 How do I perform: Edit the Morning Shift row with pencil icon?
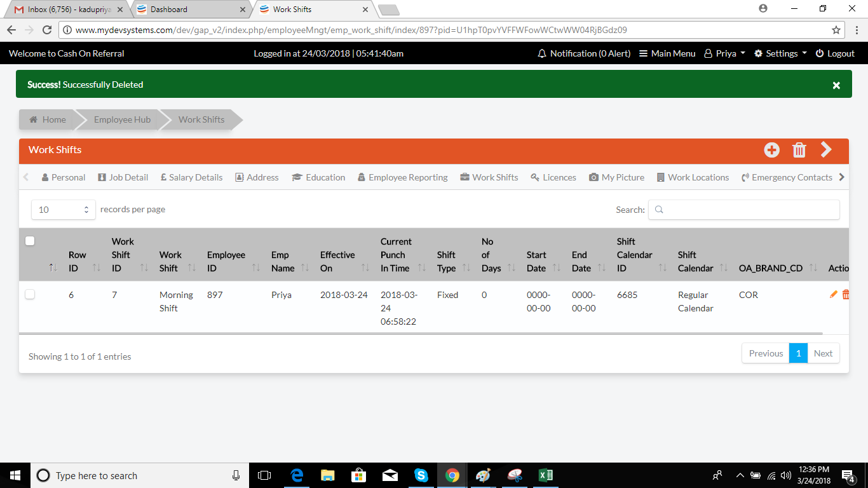coord(834,294)
